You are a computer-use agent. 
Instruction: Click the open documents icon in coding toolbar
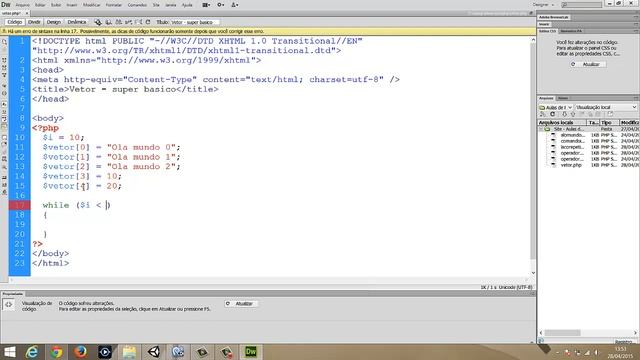pyautogui.click(x=4, y=42)
